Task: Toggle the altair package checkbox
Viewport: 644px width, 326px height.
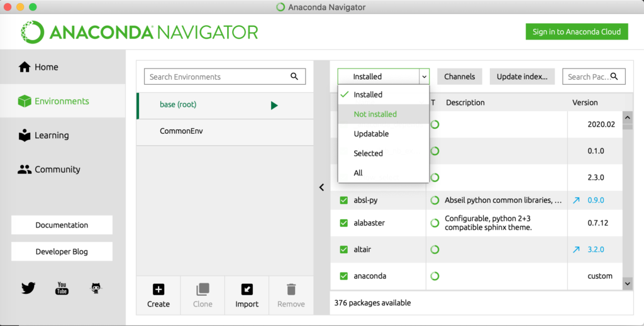Action: click(344, 249)
